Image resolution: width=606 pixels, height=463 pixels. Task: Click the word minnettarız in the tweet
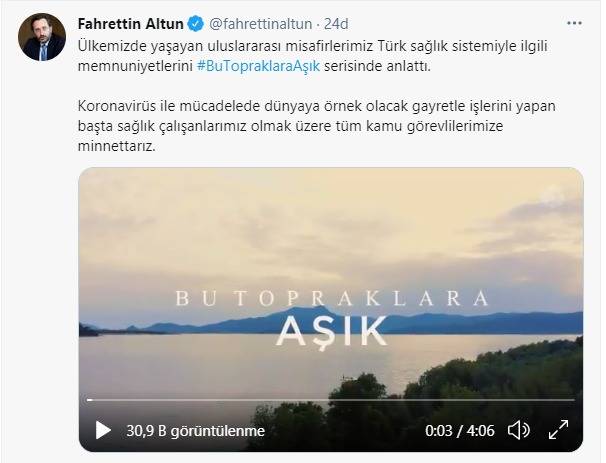pyautogui.click(x=116, y=146)
